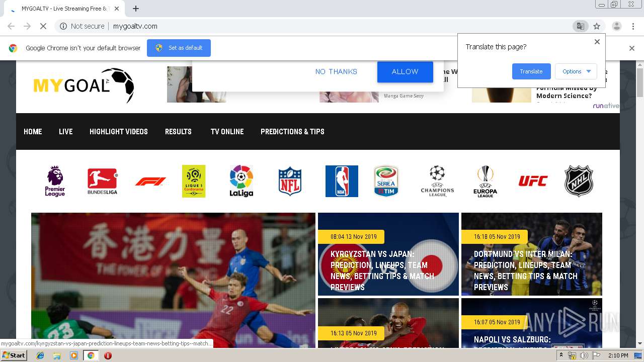644x362 pixels.
Task: Expand translate Options dropdown
Action: tap(576, 71)
